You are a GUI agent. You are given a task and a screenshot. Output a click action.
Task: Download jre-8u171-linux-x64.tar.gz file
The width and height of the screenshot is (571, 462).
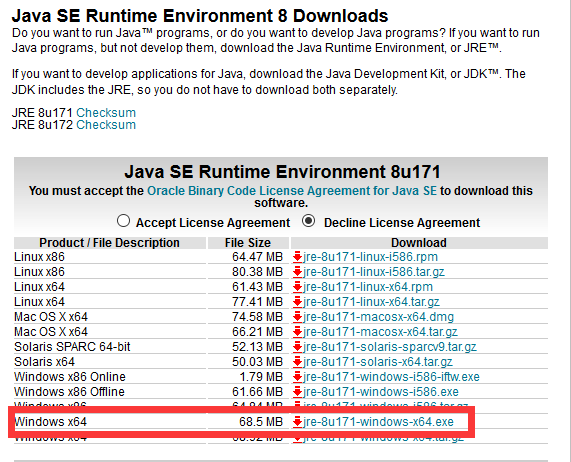click(x=371, y=302)
